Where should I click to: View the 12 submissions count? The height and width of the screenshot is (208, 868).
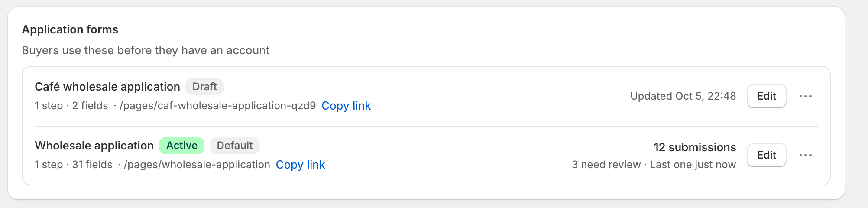tap(695, 147)
